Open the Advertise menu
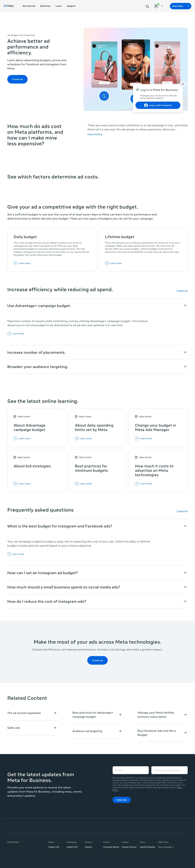Screen dimensions: 195x868 point(45,6)
